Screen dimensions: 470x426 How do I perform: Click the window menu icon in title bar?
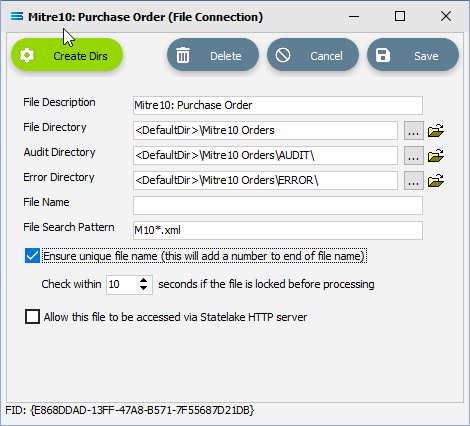coord(17,16)
